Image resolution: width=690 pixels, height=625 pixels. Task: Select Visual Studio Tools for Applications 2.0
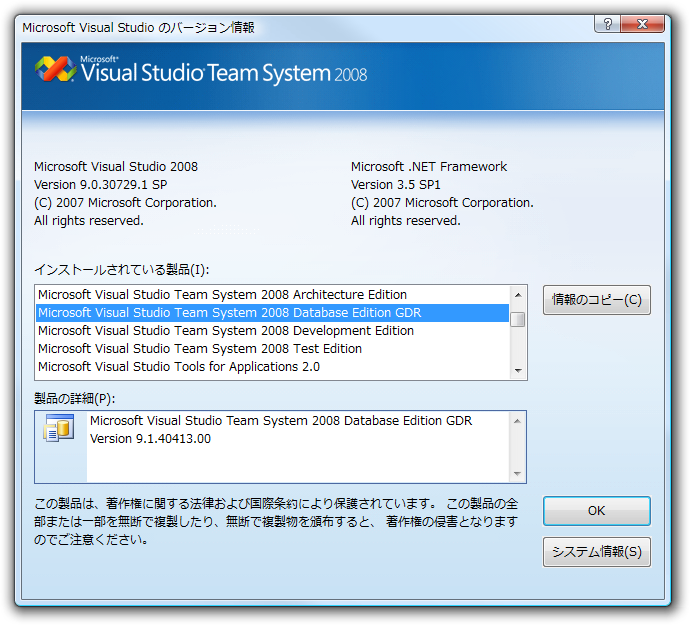[272, 367]
